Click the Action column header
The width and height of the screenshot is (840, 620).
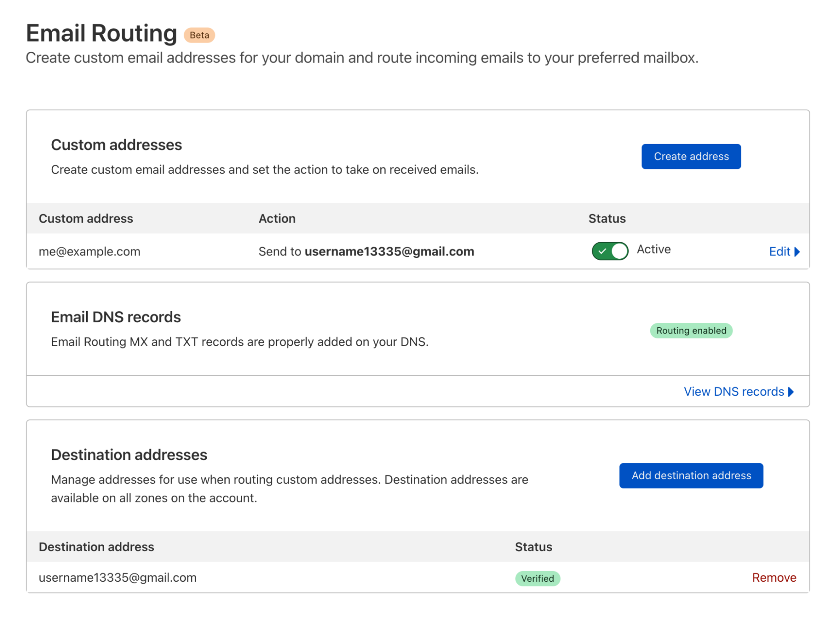tap(277, 218)
